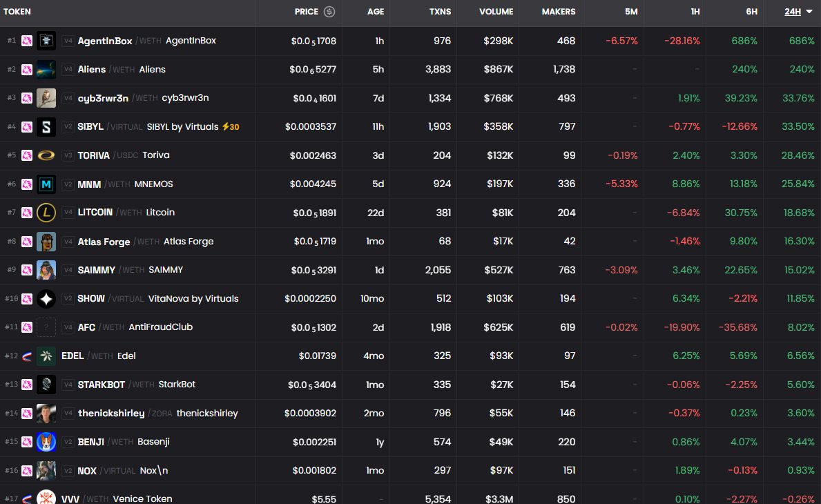This screenshot has height=504, width=821.
Task: Open SHOW VitaNova by Virtuals link
Action: [158, 298]
